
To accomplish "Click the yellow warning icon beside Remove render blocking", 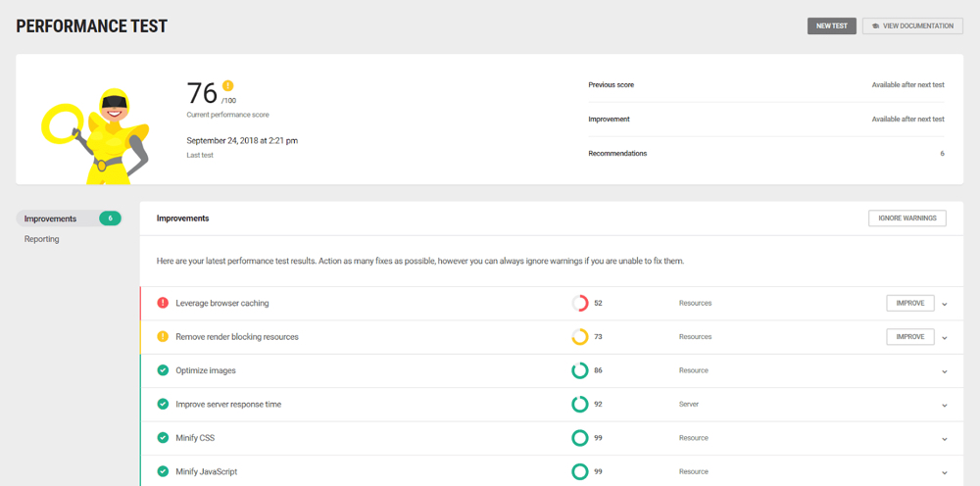I will pos(163,337).
